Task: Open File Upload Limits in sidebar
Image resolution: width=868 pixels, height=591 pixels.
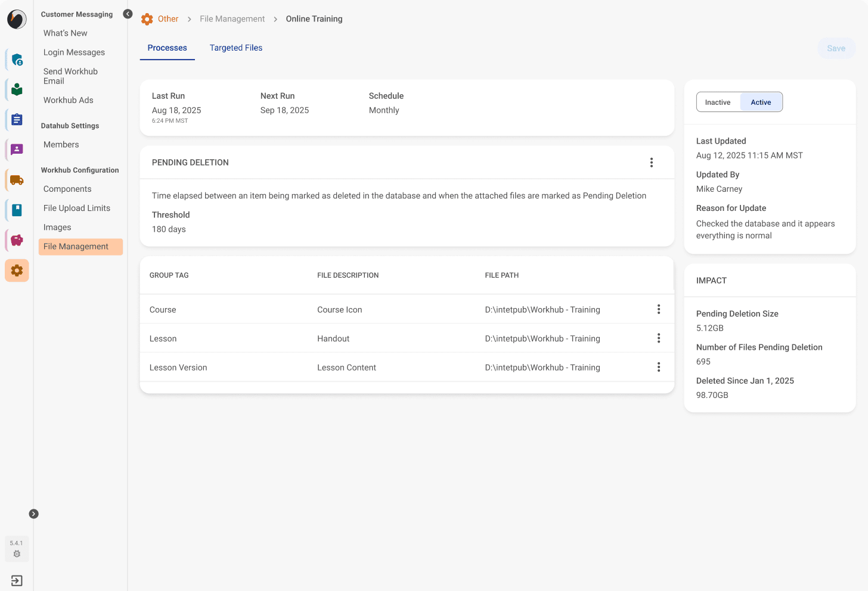Action: pyautogui.click(x=77, y=208)
